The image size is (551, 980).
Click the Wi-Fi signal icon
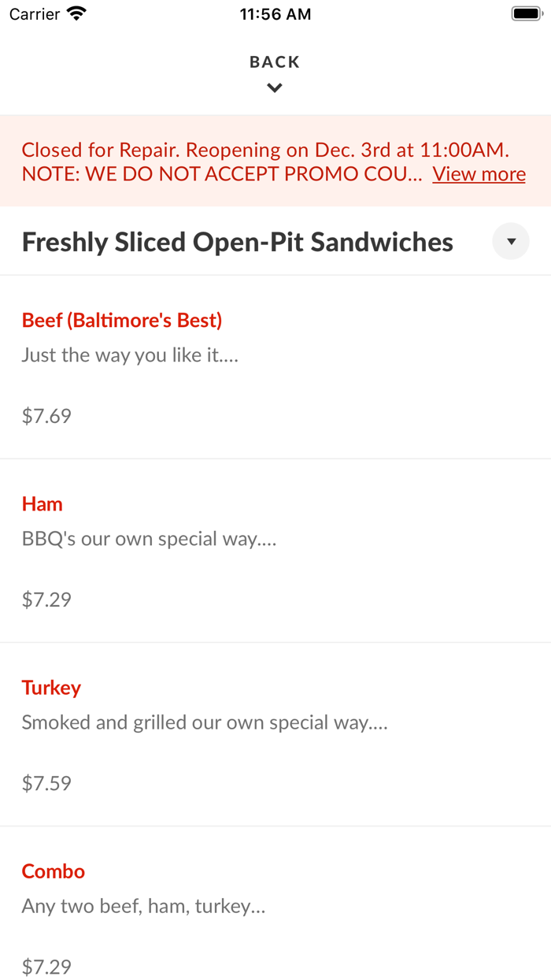click(x=76, y=13)
